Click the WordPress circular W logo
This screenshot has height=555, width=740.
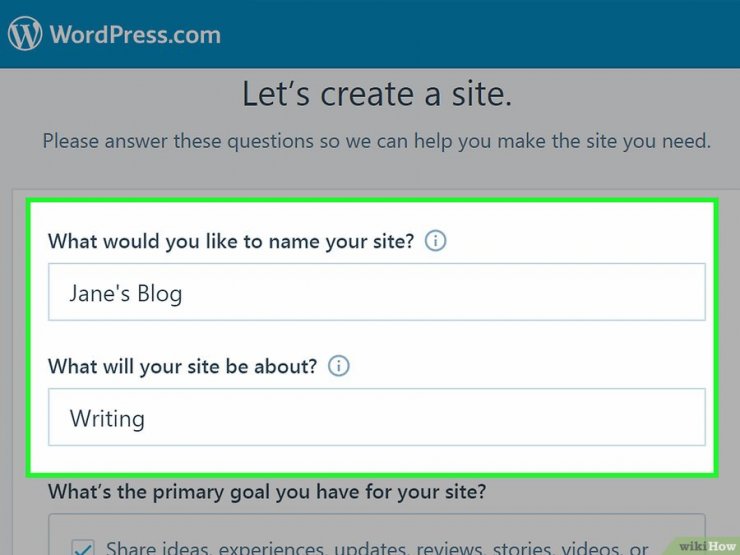25,34
